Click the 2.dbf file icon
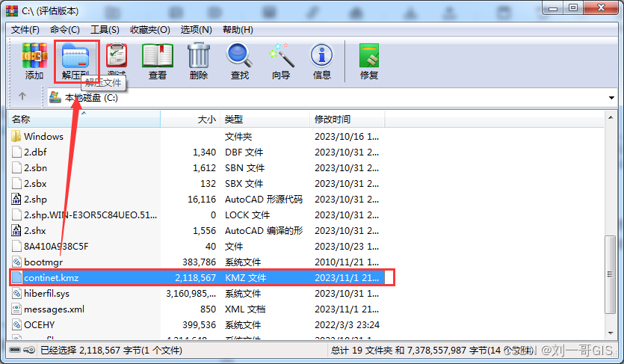Viewport: 624px width, 364px height. (x=16, y=152)
